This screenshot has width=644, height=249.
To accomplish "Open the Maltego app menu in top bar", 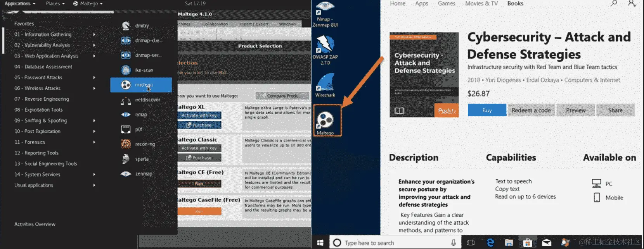I will 88,3.
